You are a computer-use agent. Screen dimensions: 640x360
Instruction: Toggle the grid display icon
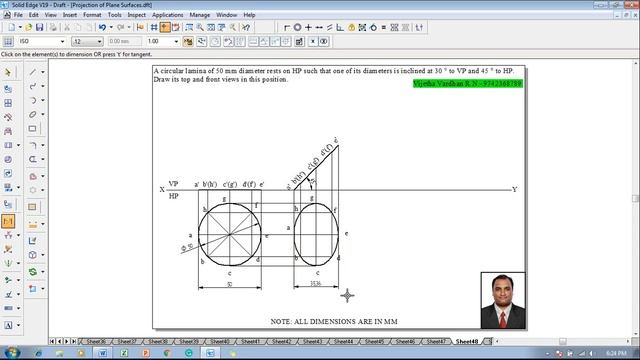click(154, 27)
